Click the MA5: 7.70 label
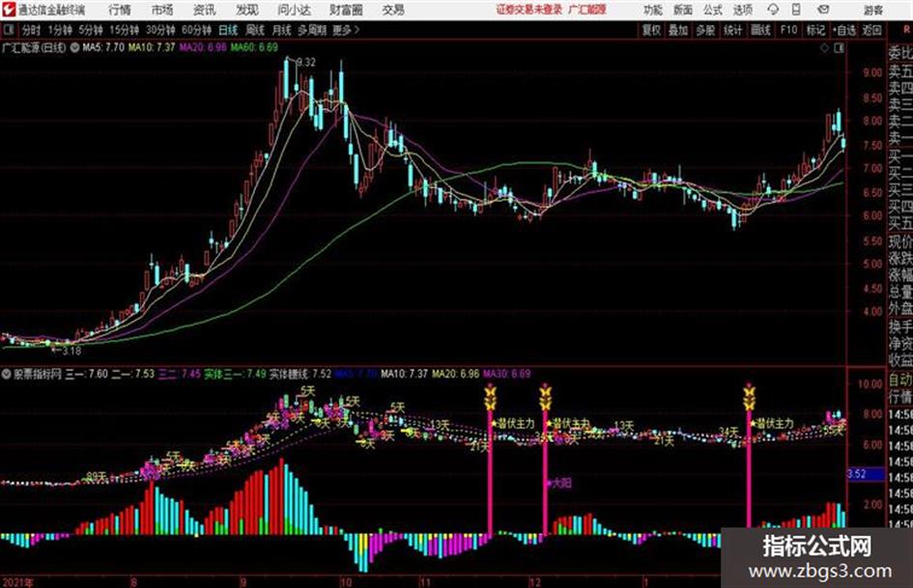This screenshot has height=588, width=913. [x=103, y=47]
